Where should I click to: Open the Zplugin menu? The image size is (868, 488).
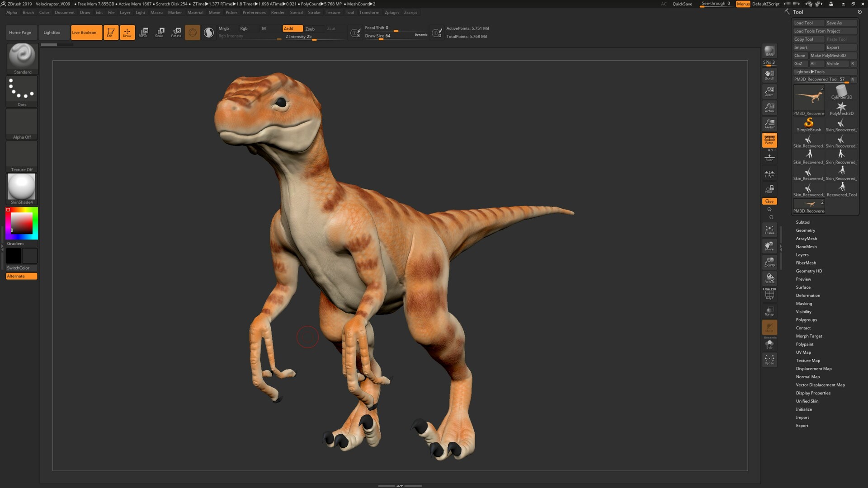pos(391,12)
